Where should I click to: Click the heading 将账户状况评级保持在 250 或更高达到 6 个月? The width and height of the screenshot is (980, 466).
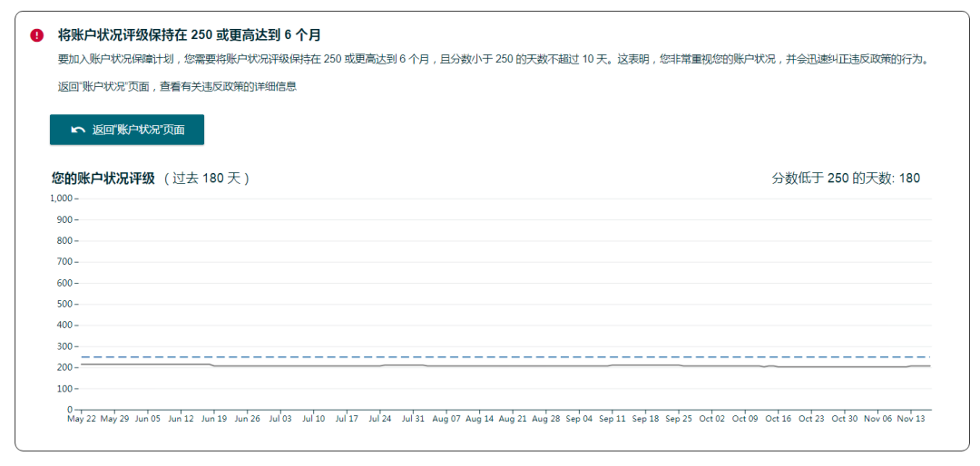point(189,35)
